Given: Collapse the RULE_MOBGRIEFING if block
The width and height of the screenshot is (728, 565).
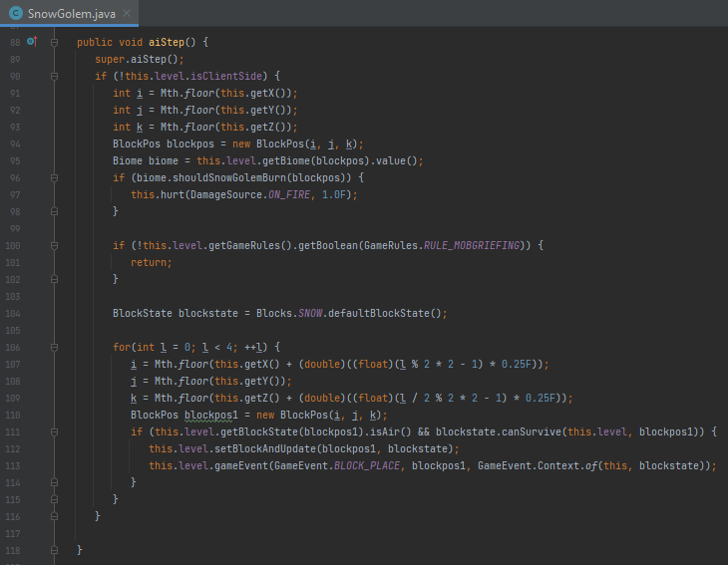Looking at the screenshot, I should coord(54,245).
